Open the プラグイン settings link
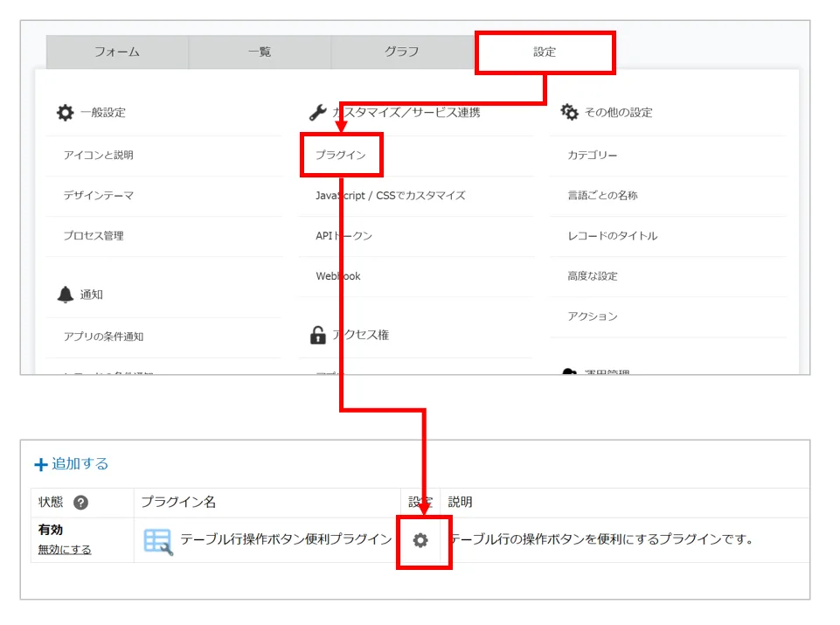Screen dimensions: 840x625 pyautogui.click(x=341, y=155)
